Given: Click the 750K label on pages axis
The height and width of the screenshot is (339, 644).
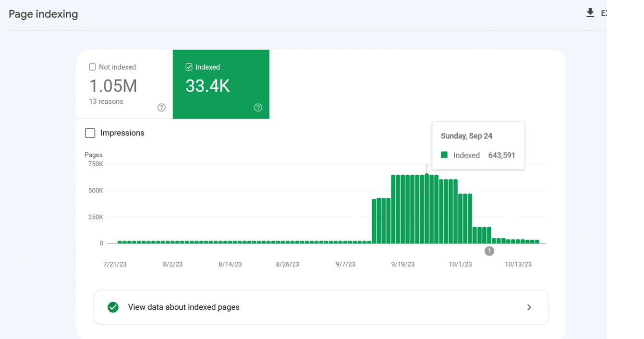Looking at the screenshot, I should click(x=95, y=164).
